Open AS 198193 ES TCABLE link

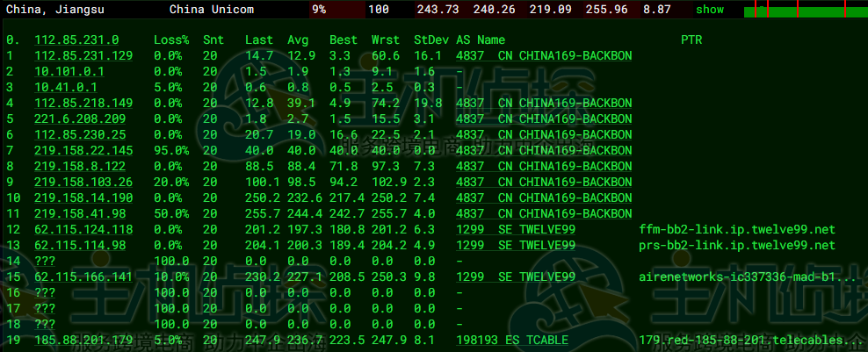click(512, 340)
